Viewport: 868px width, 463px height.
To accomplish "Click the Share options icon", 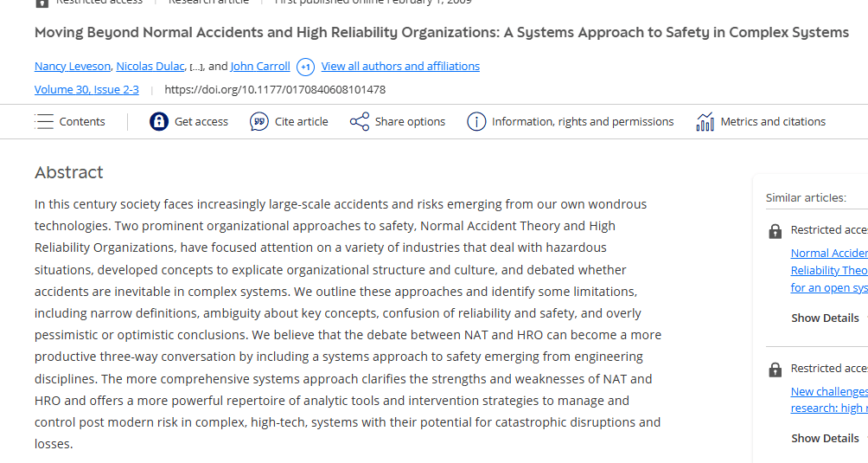I will click(360, 122).
